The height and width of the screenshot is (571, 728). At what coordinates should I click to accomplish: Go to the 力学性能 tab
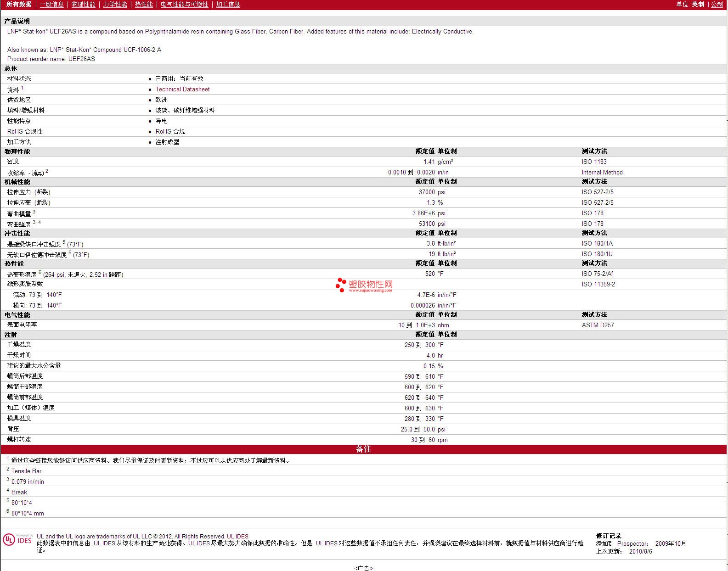click(x=115, y=4)
